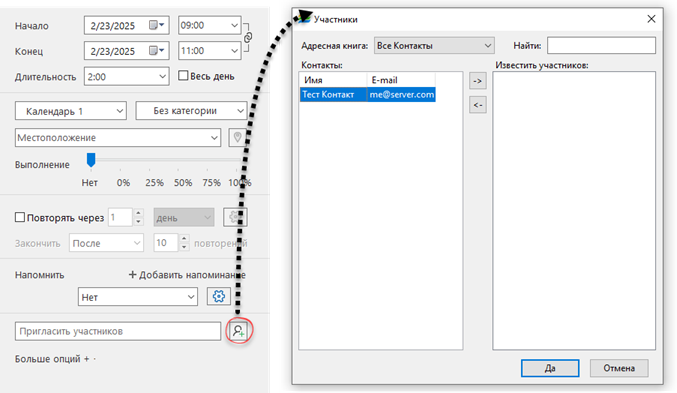677x393 pixels.
Task: Set completion to 100% on the slider
Action: pyautogui.click(x=240, y=182)
